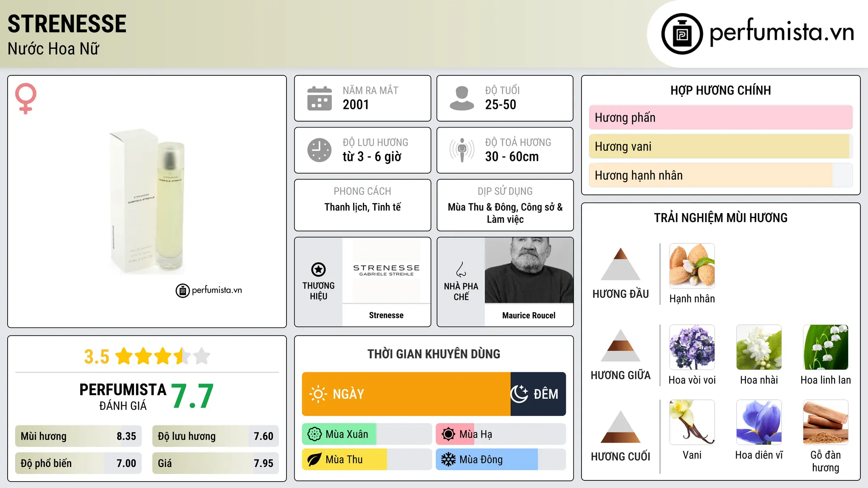Click the Độ phổ biến 7.00 score bar
868x488 pixels.
[x=78, y=463]
